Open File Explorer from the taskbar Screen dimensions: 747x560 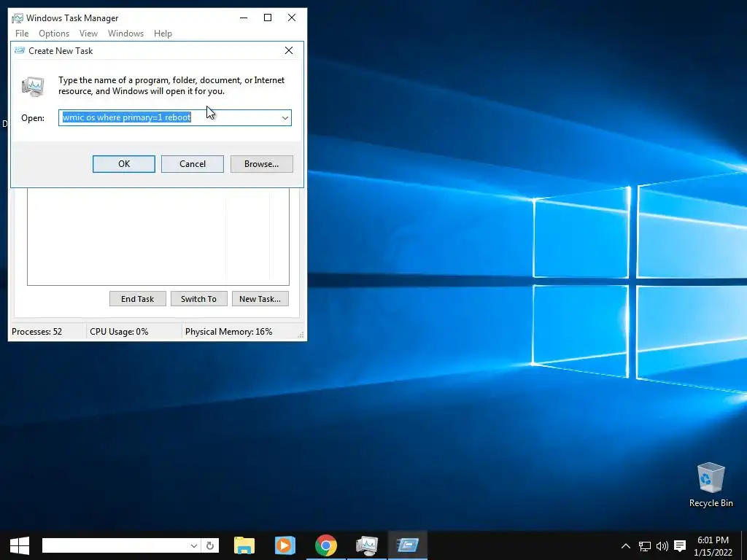pos(244,545)
